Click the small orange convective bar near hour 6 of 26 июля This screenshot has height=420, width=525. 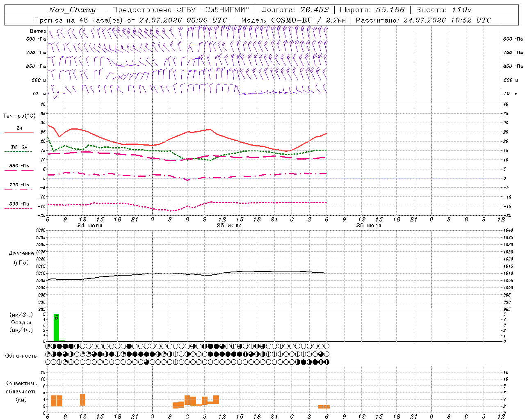[324, 407]
